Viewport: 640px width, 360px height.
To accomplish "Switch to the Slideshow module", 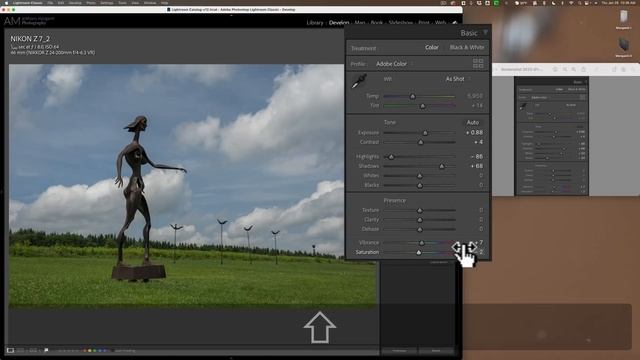I will coord(400,23).
